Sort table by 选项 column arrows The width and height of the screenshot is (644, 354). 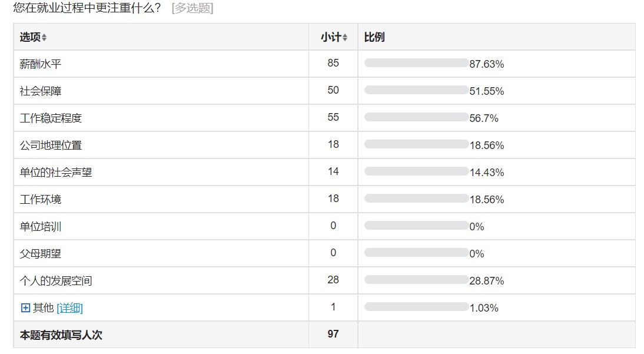pos(44,38)
